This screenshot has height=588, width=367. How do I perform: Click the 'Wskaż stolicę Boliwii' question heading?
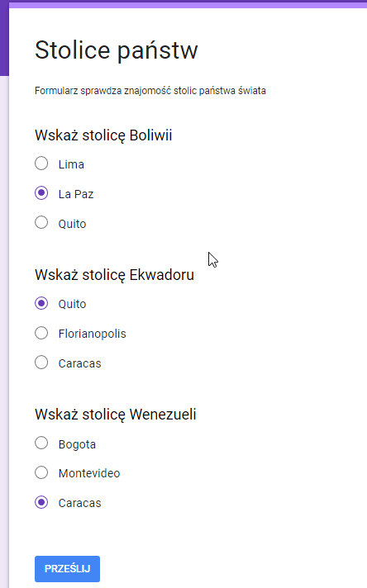103,135
